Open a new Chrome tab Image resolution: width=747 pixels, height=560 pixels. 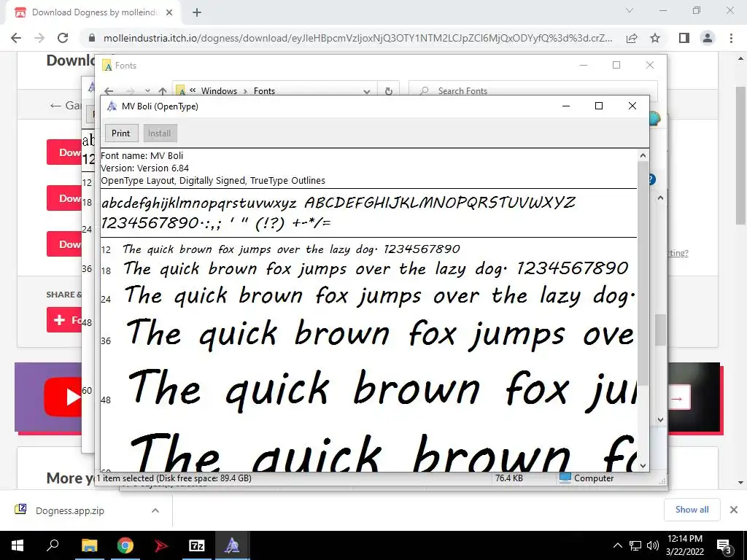(197, 12)
